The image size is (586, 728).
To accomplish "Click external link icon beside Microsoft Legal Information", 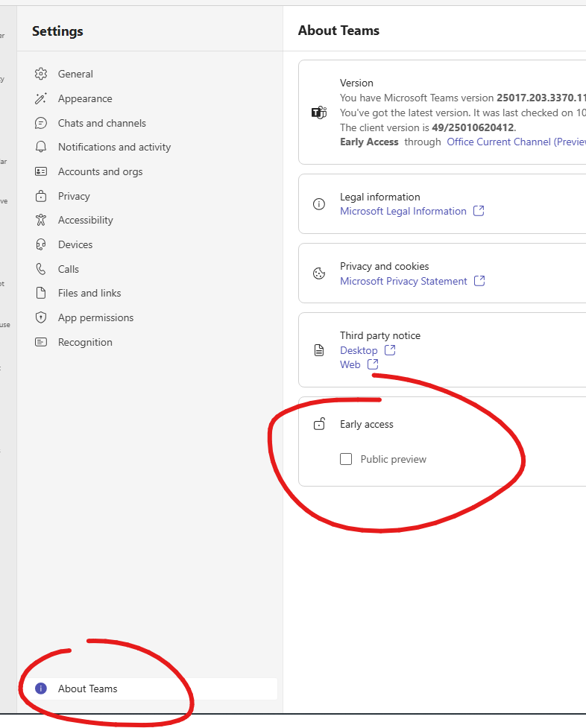I will [479, 211].
